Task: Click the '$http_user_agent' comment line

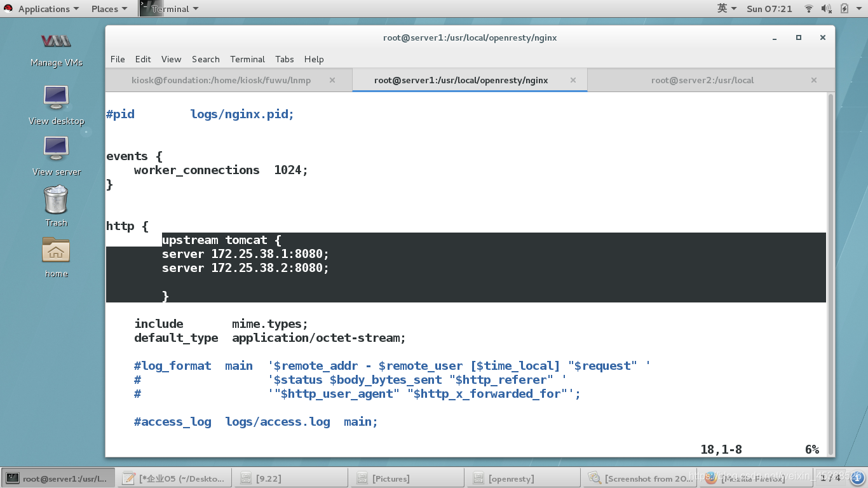Action: pos(357,394)
